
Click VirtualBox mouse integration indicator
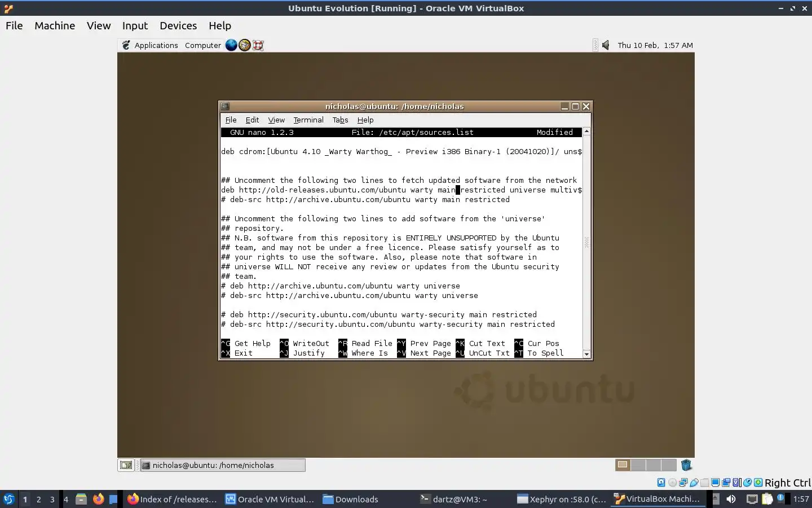(x=747, y=483)
